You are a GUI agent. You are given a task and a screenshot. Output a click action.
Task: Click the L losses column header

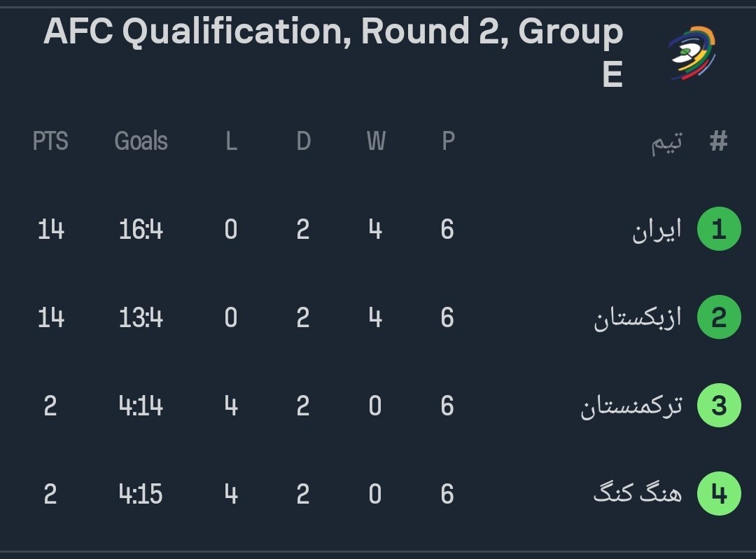pos(231,142)
